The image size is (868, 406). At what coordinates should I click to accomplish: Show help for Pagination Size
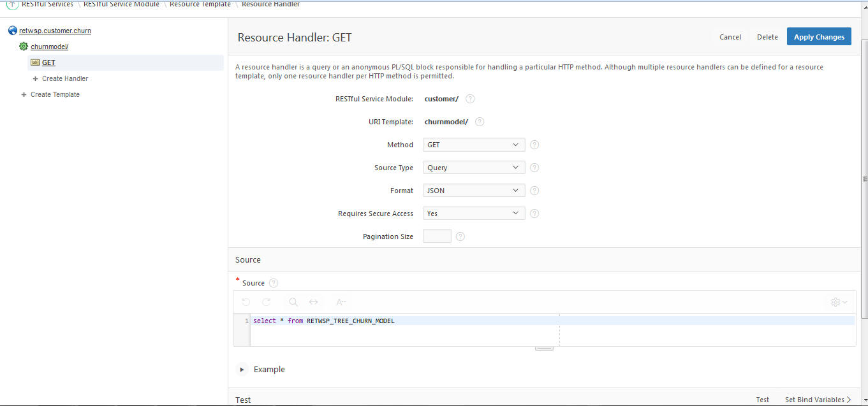[x=460, y=236]
